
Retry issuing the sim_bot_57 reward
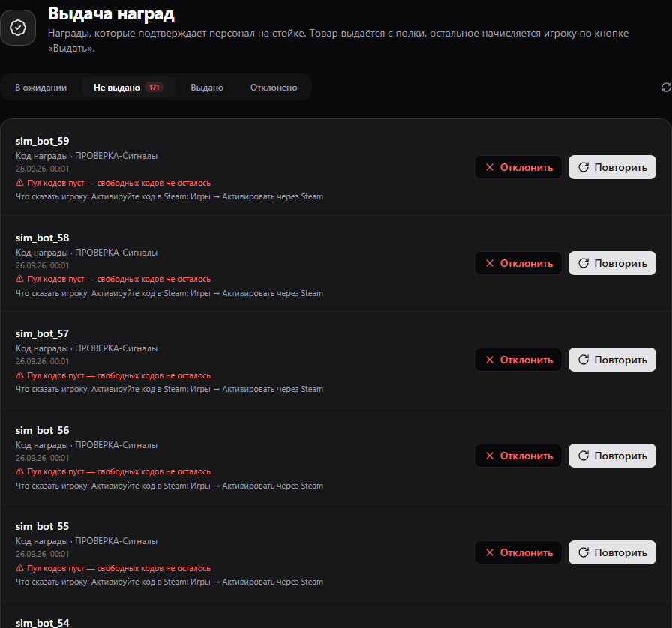click(612, 360)
